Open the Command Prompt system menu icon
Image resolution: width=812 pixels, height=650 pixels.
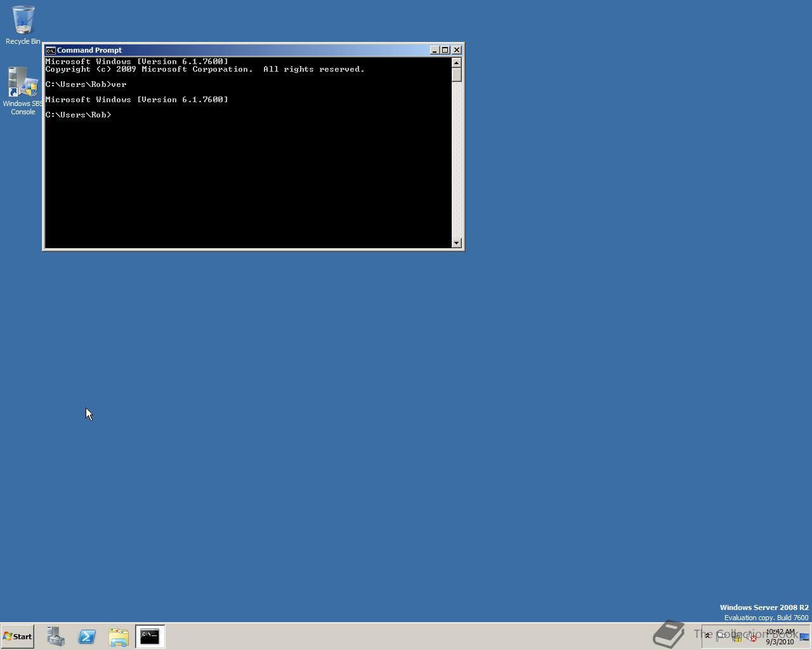pyautogui.click(x=50, y=50)
